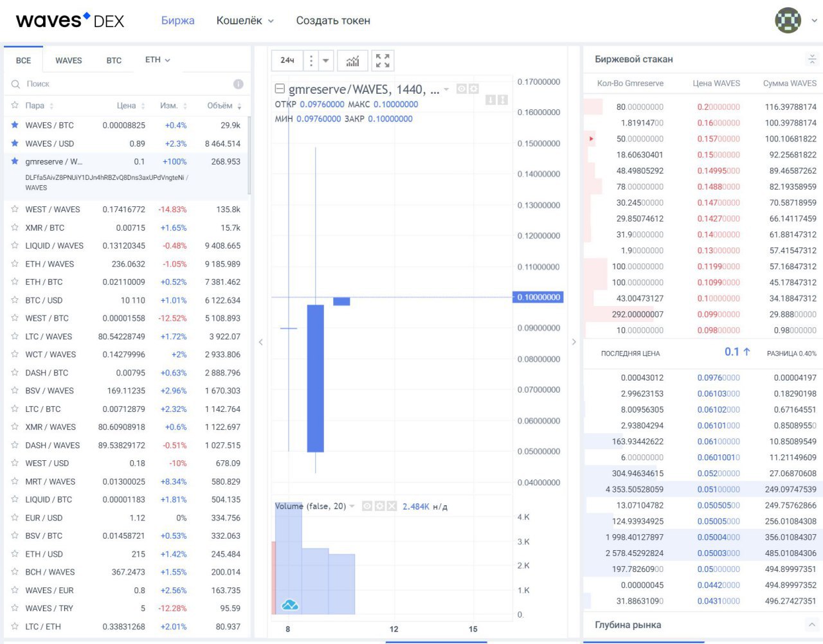
Task: Toggle the gmreserve pair favorite star
Action: point(15,161)
